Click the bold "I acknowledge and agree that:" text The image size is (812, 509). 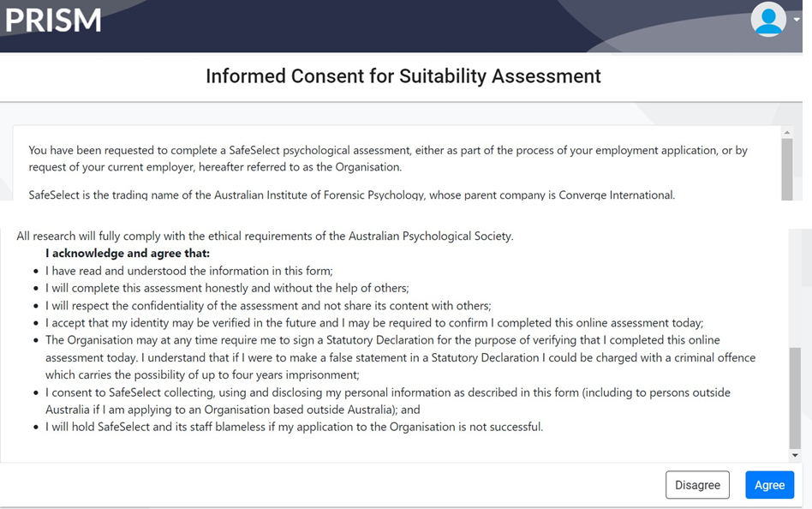tap(128, 254)
